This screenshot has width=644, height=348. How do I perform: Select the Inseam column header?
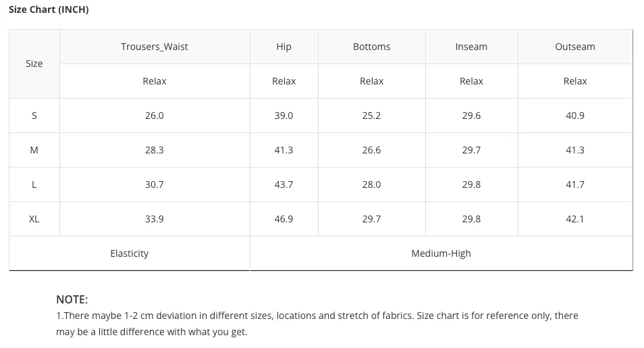[x=471, y=47]
